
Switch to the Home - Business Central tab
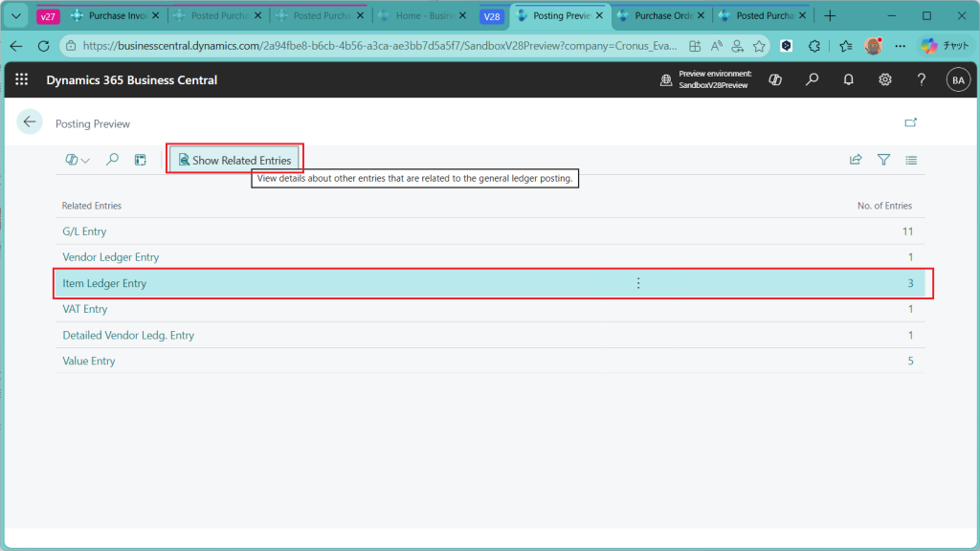click(420, 16)
